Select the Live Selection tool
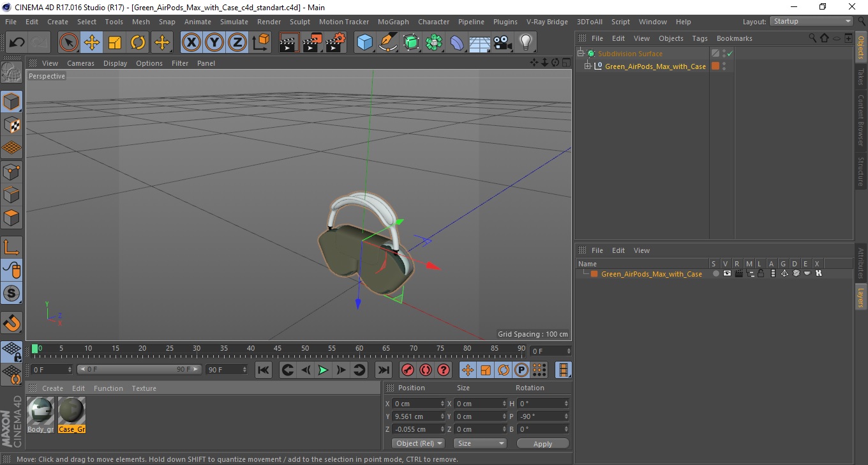 pyautogui.click(x=69, y=43)
